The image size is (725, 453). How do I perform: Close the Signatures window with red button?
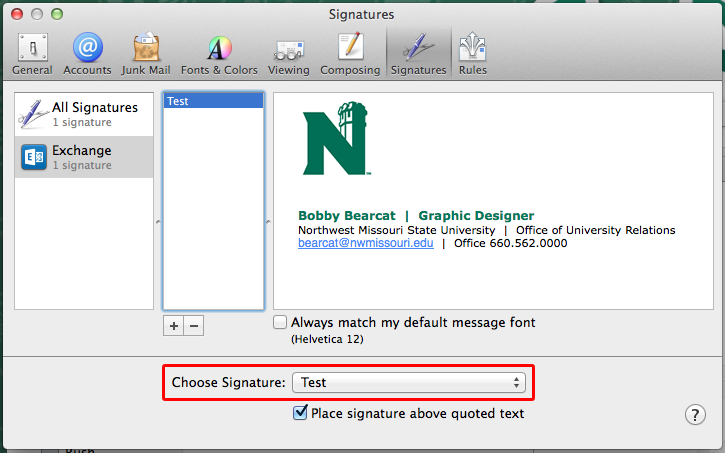pos(17,14)
